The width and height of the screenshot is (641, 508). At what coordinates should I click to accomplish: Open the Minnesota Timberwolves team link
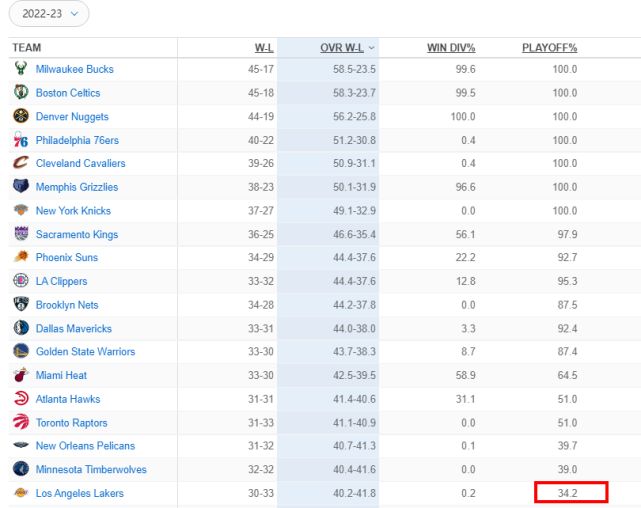coord(91,469)
